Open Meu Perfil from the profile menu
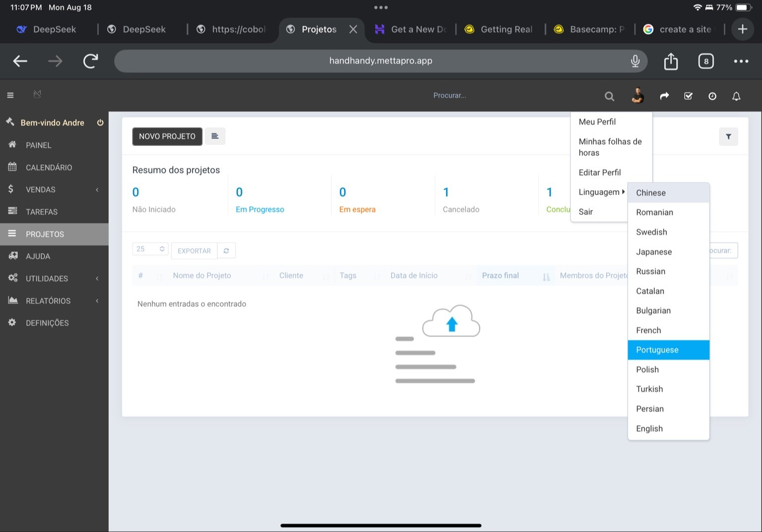Screen dimensions: 762x532 point(597,122)
